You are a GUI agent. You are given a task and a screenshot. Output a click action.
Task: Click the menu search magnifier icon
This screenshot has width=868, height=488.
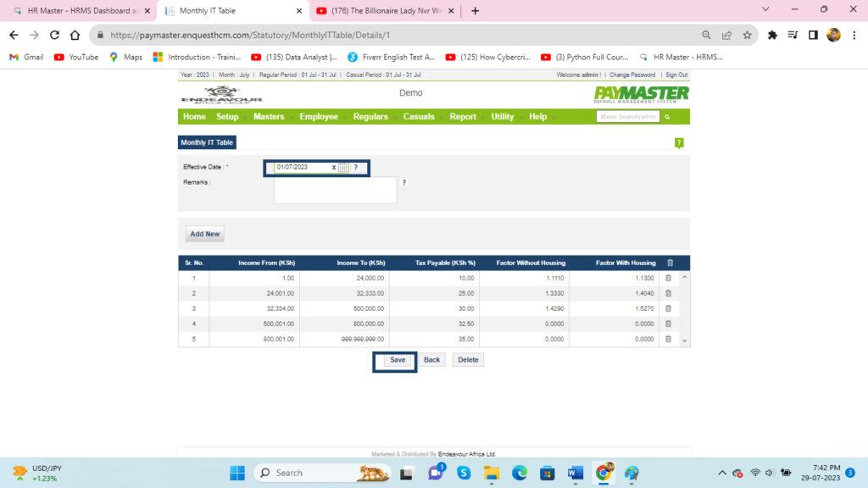pyautogui.click(x=667, y=117)
